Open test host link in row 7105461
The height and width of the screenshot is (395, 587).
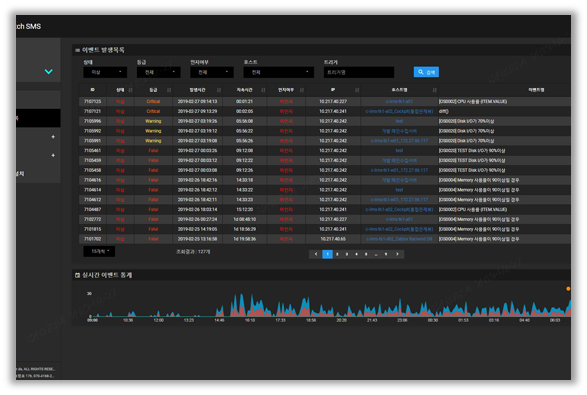(399, 151)
